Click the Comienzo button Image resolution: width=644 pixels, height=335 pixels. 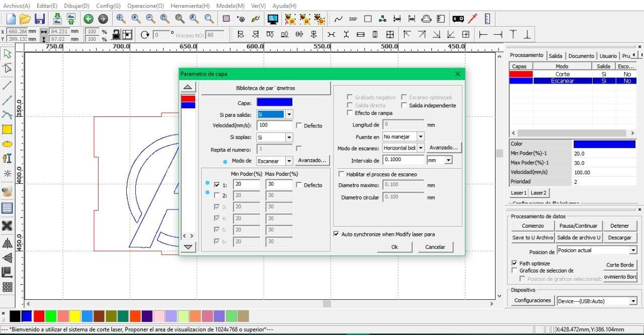point(533,226)
